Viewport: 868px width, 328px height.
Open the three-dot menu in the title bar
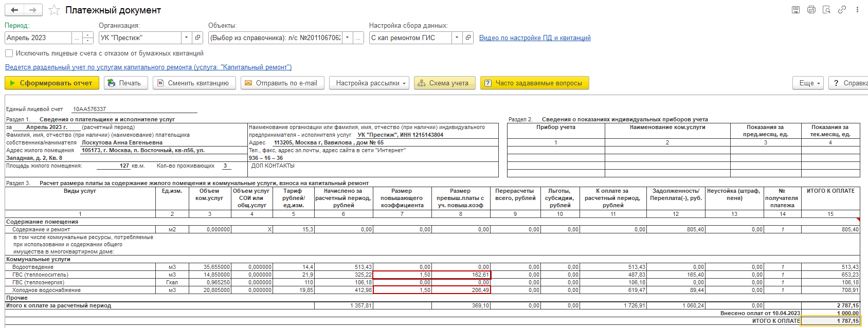pos(857,10)
